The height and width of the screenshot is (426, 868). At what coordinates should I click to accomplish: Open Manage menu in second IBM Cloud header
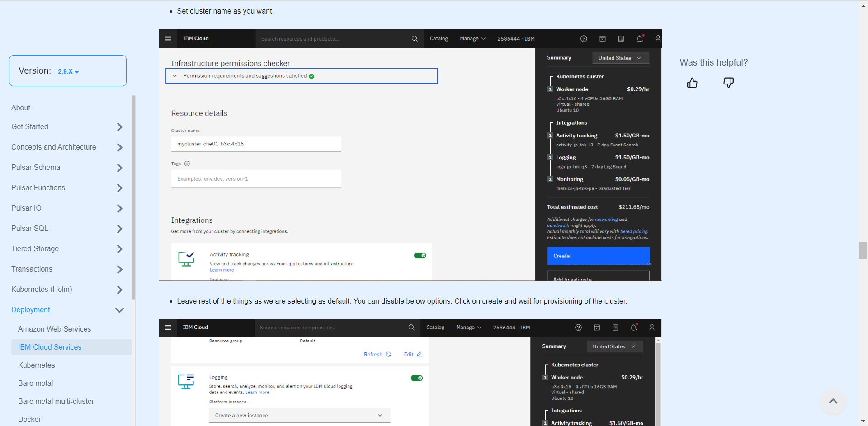point(469,327)
